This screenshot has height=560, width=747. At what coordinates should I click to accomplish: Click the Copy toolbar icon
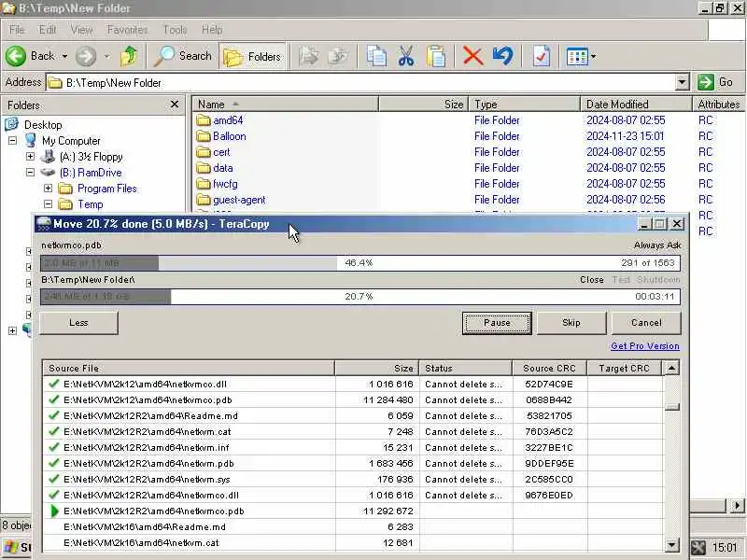(x=376, y=56)
